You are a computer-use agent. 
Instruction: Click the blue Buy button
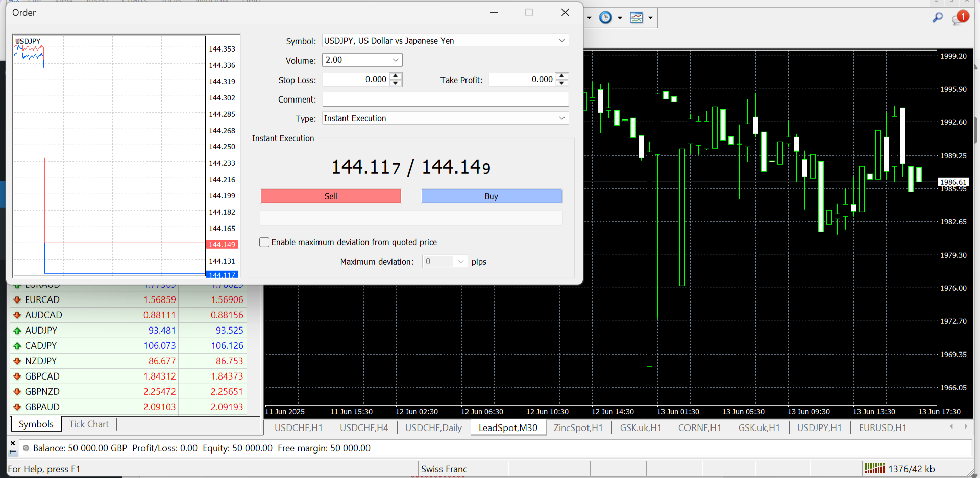pyautogui.click(x=492, y=196)
